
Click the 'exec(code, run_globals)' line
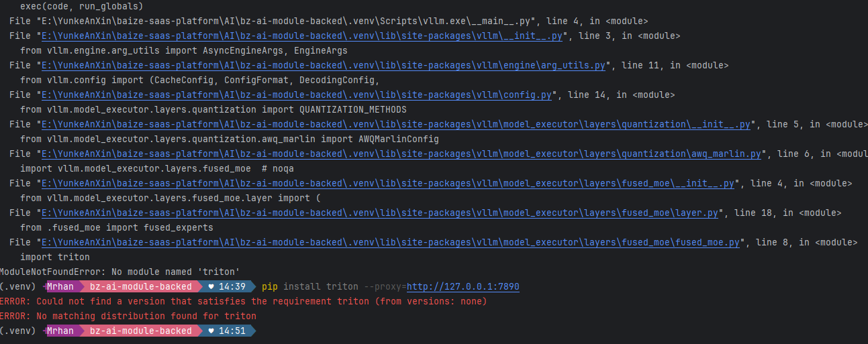tap(81, 6)
